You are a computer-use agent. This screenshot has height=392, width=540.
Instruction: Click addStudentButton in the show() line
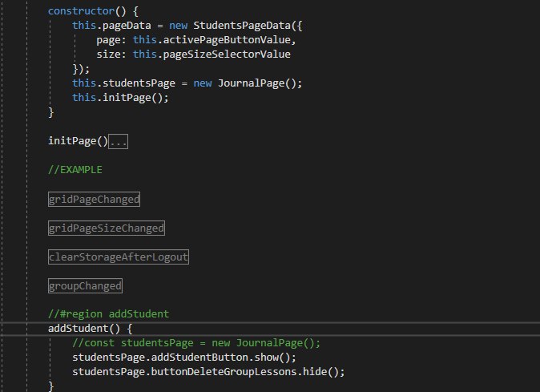[199, 358]
